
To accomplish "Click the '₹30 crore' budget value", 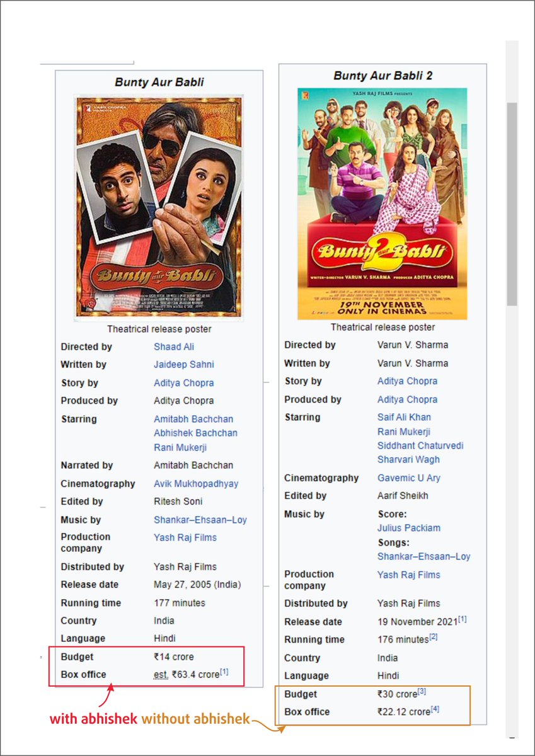I will (x=398, y=694).
